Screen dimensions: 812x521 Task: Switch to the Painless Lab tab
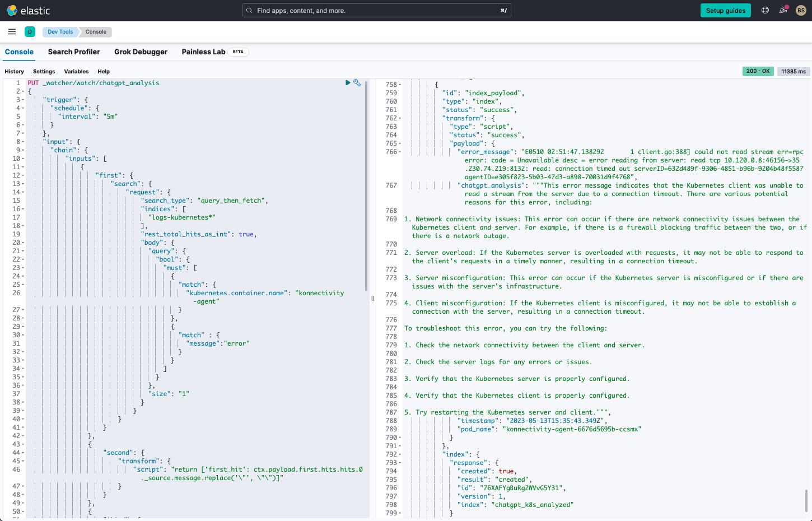[x=203, y=52]
